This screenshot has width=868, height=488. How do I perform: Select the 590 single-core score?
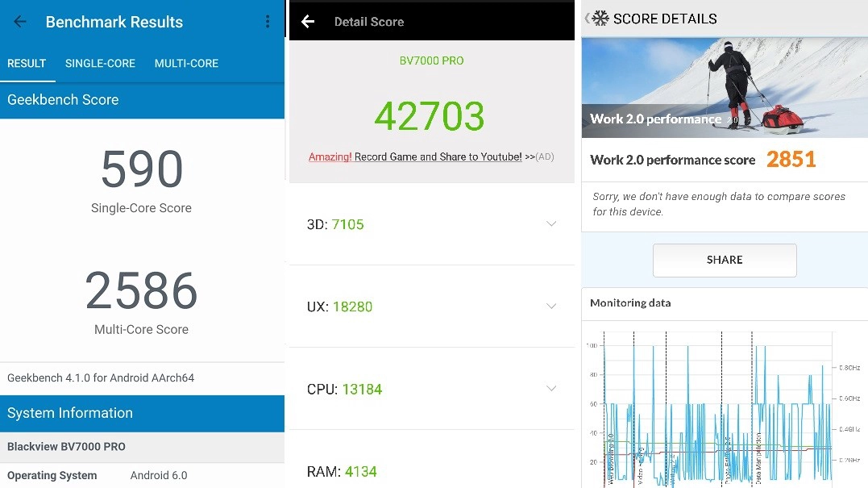point(142,169)
